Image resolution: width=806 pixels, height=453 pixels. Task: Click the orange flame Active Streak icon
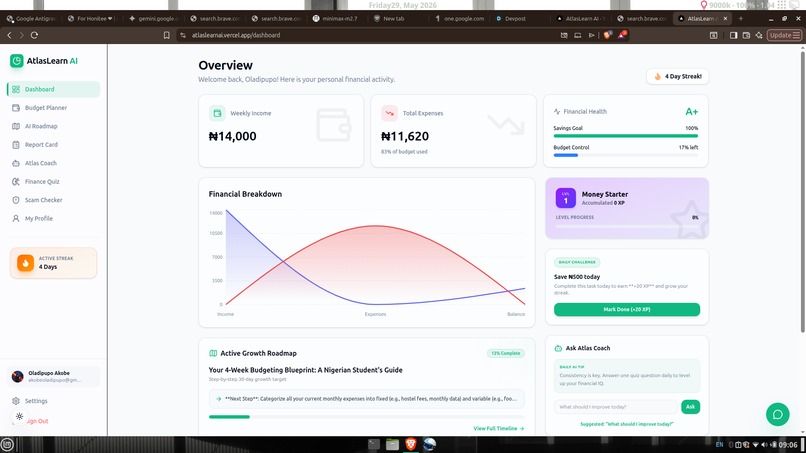tap(25, 263)
